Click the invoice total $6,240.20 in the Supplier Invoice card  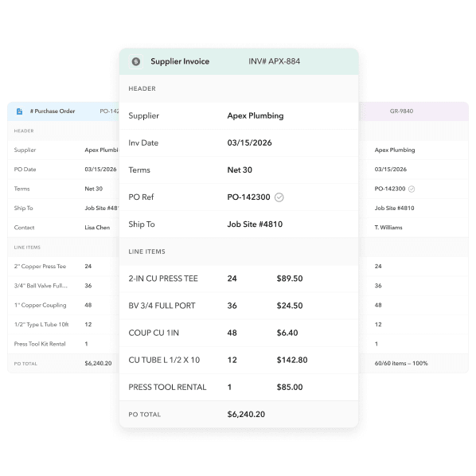coord(246,415)
